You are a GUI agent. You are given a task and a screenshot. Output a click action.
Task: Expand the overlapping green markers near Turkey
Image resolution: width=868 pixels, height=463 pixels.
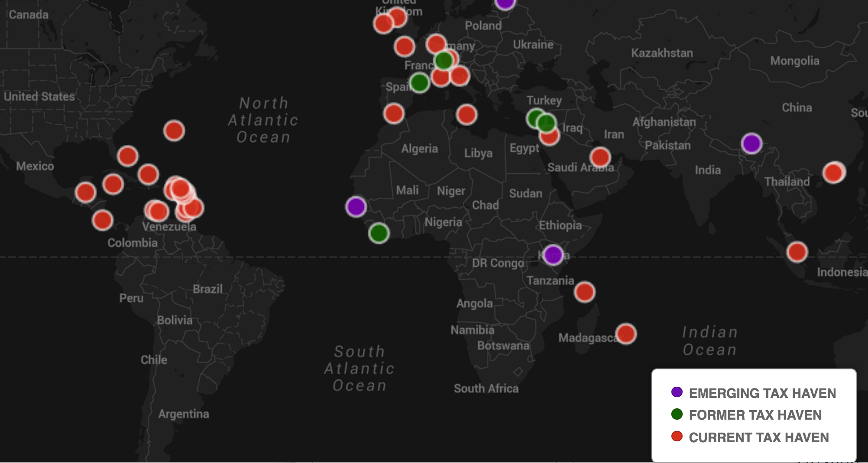[541, 120]
